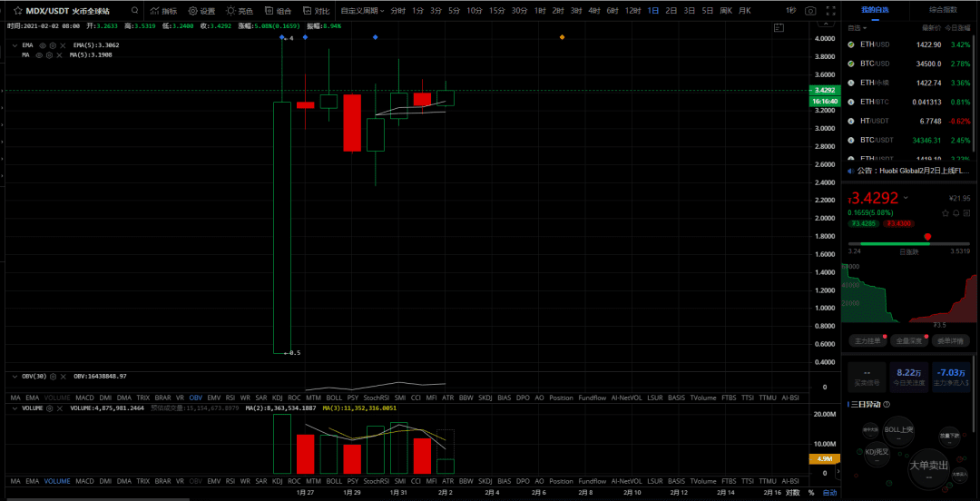Switch to 综合指数 tab
Viewport: 980px width, 501px height.
[x=943, y=11]
